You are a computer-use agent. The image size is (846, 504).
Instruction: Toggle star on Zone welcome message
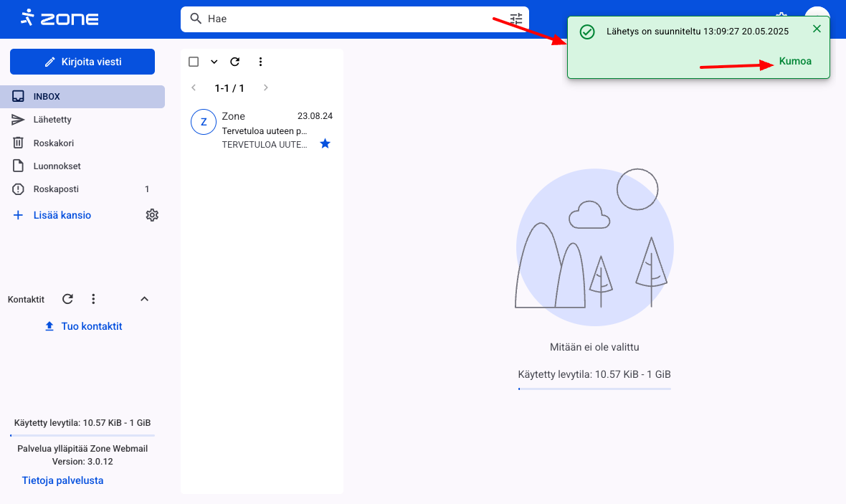[325, 144]
